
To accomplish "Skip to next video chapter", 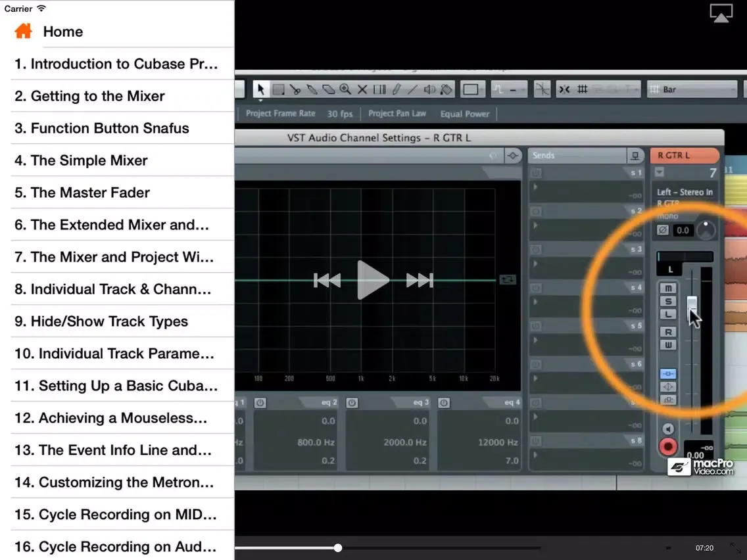I will [420, 280].
